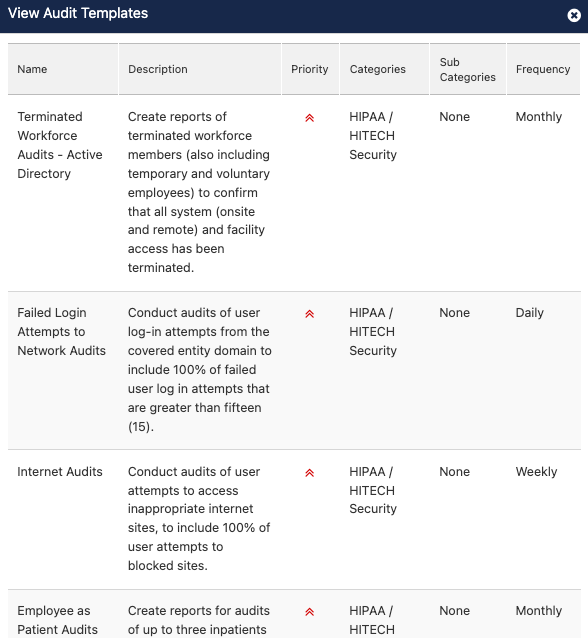
Task: Click the priority icon in Internet Audits row
Action: pos(310,473)
